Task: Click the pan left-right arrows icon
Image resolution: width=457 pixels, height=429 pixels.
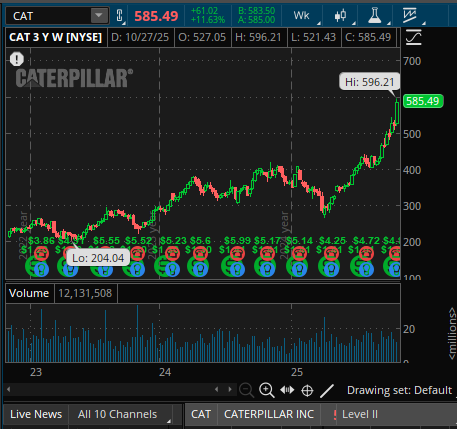Action: [x=287, y=390]
